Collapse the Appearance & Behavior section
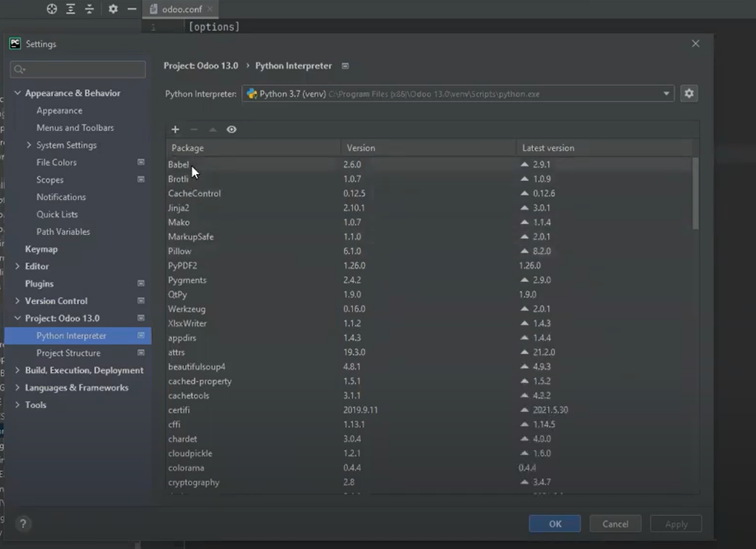 (18, 92)
